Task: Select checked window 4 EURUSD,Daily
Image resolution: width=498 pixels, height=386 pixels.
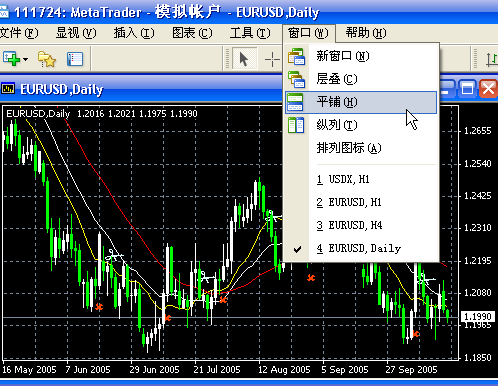Action: coord(361,248)
